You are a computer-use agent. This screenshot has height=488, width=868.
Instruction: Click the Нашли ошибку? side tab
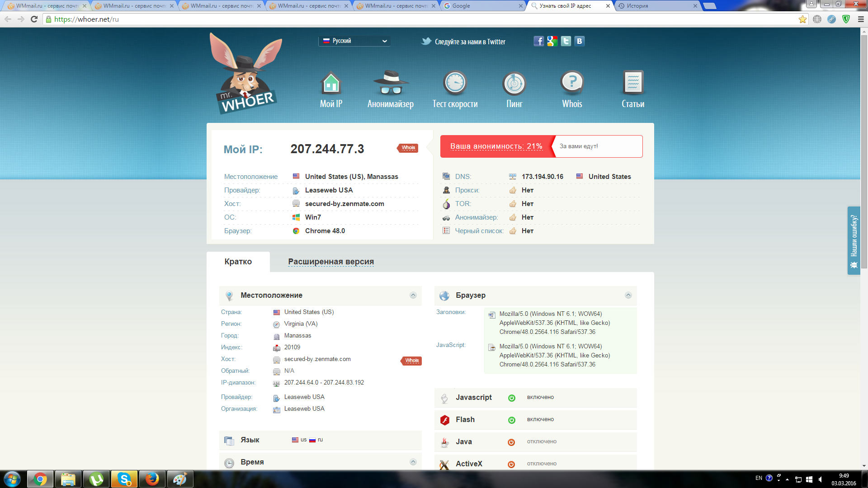pyautogui.click(x=854, y=240)
